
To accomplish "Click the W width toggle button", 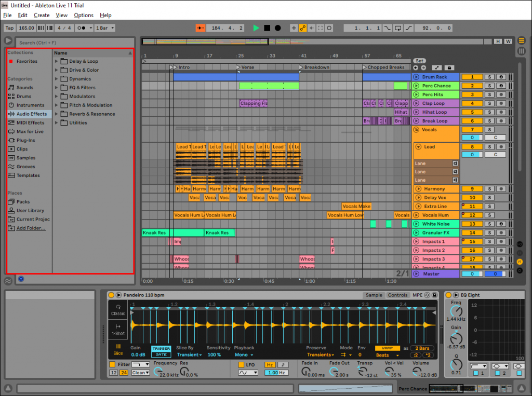I will coord(508,42).
